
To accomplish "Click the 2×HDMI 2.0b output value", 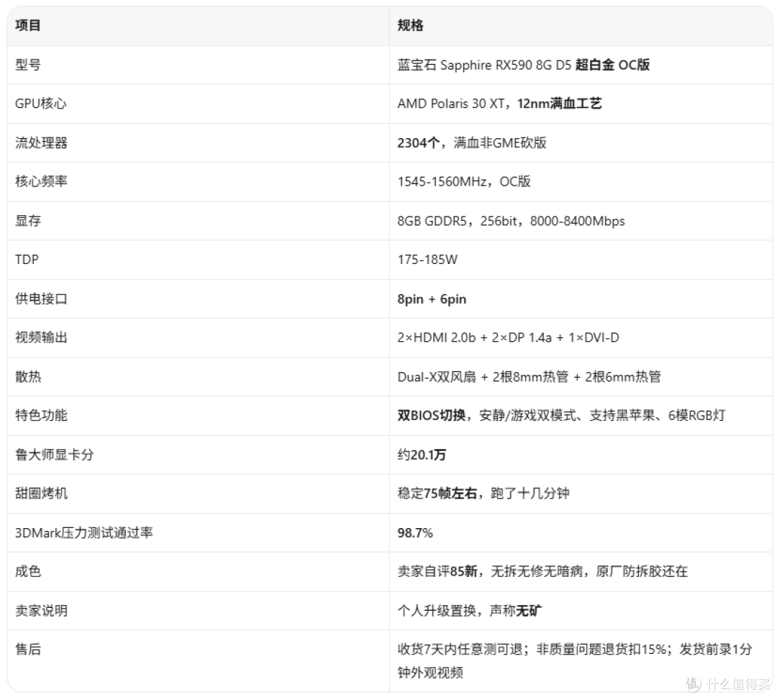I will [x=508, y=337].
